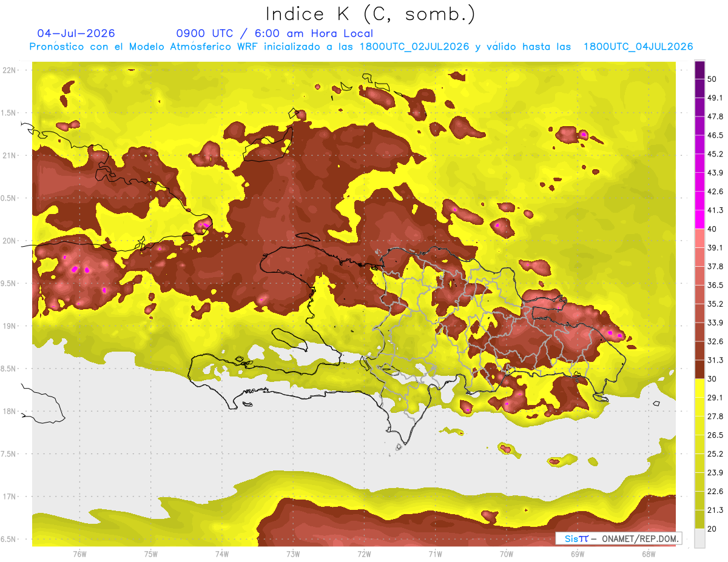
Task: Click latitude label "19N"
Action: coord(10,326)
